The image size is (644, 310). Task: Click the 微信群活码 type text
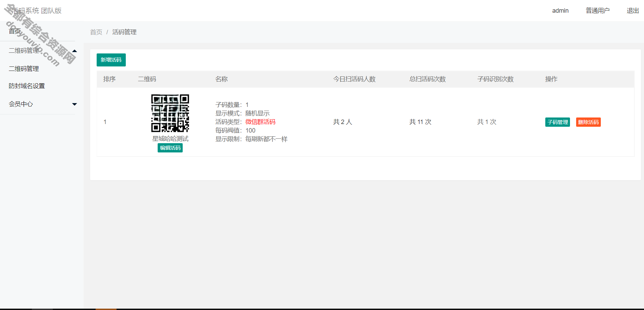click(260, 122)
